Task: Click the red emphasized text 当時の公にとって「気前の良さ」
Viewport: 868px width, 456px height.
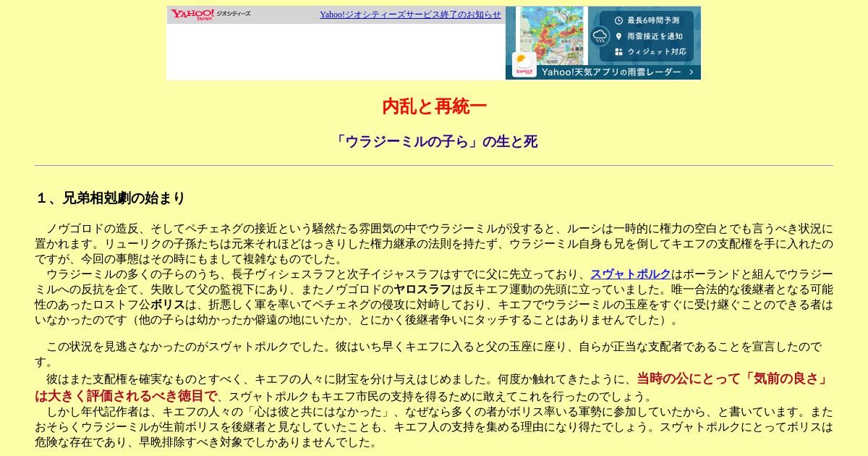Action: [x=733, y=379]
